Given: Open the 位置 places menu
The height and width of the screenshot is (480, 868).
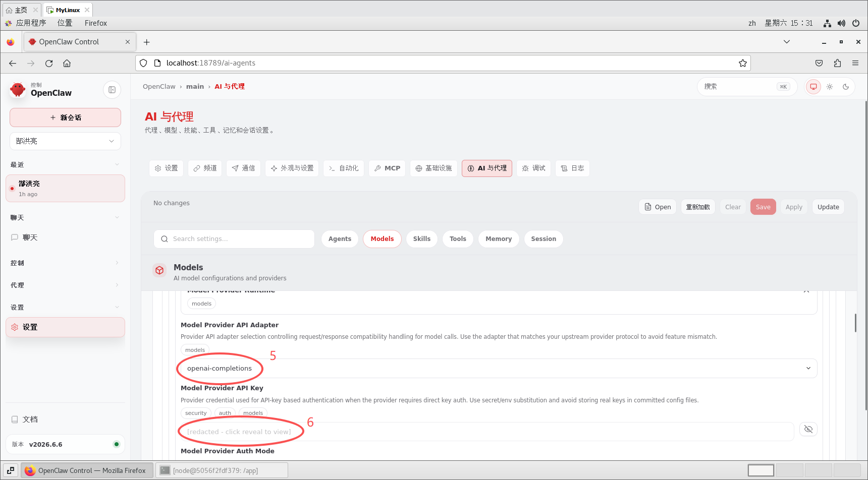Looking at the screenshot, I should click(65, 23).
